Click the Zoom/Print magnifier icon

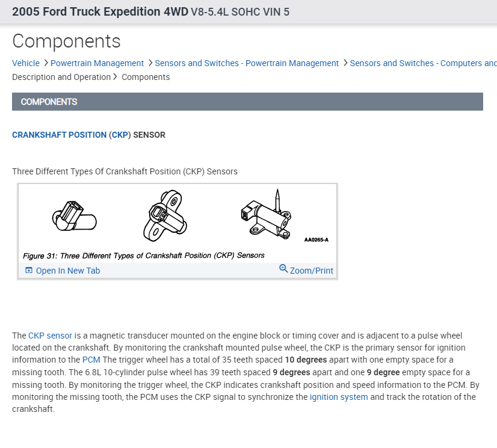click(283, 269)
